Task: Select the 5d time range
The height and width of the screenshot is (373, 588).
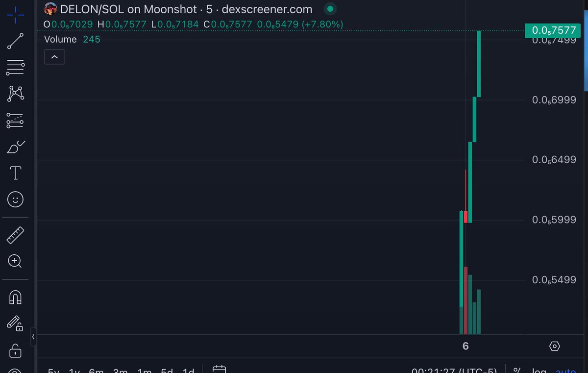Action: (167, 371)
